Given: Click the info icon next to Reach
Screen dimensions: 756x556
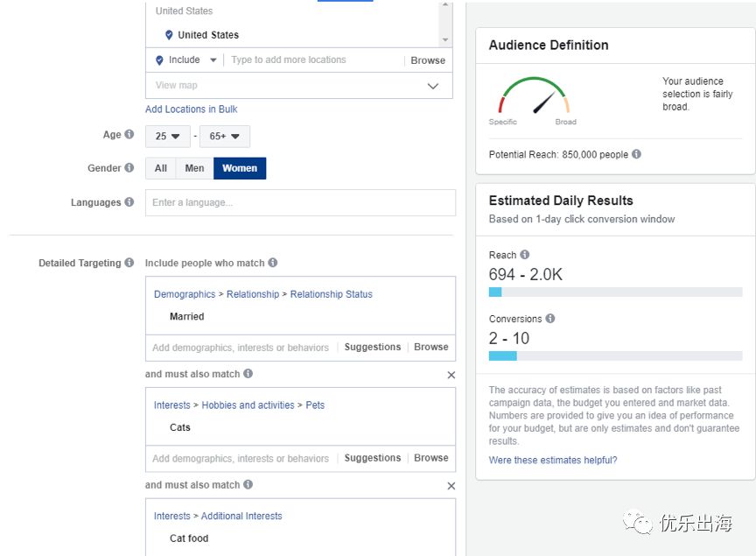Looking at the screenshot, I should pyautogui.click(x=525, y=255).
